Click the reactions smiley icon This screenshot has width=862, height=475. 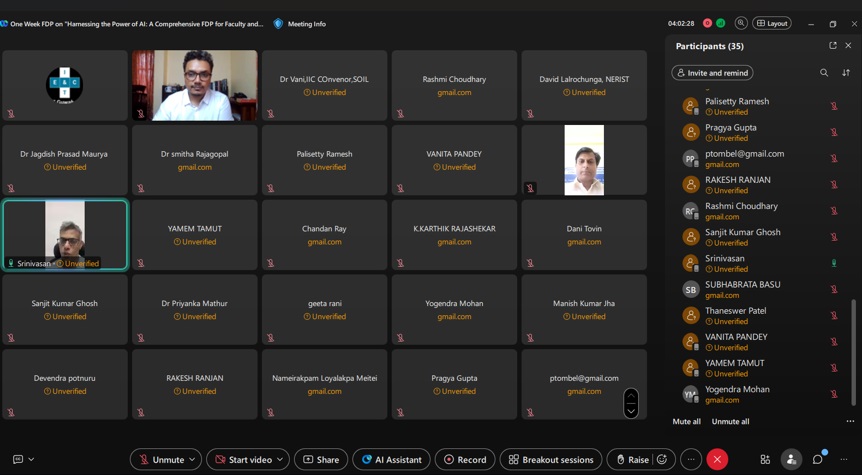tap(662, 460)
